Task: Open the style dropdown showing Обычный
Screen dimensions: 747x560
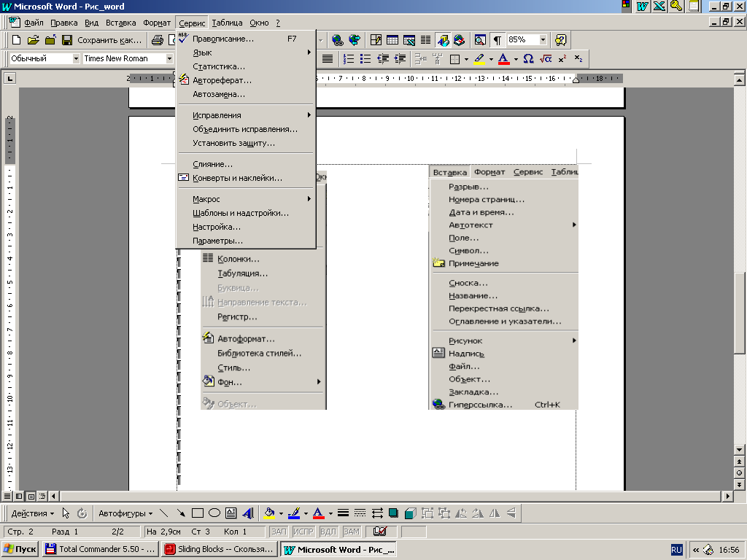Action: click(76, 58)
